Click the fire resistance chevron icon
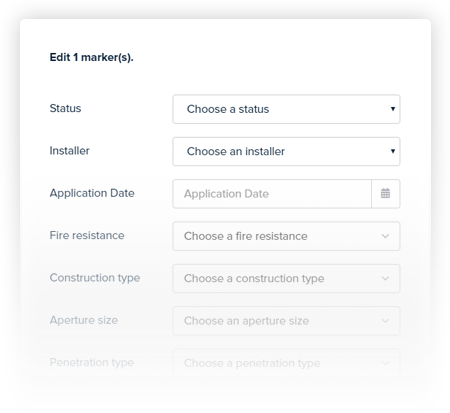Screen dimensions: 450x413 (x=385, y=236)
